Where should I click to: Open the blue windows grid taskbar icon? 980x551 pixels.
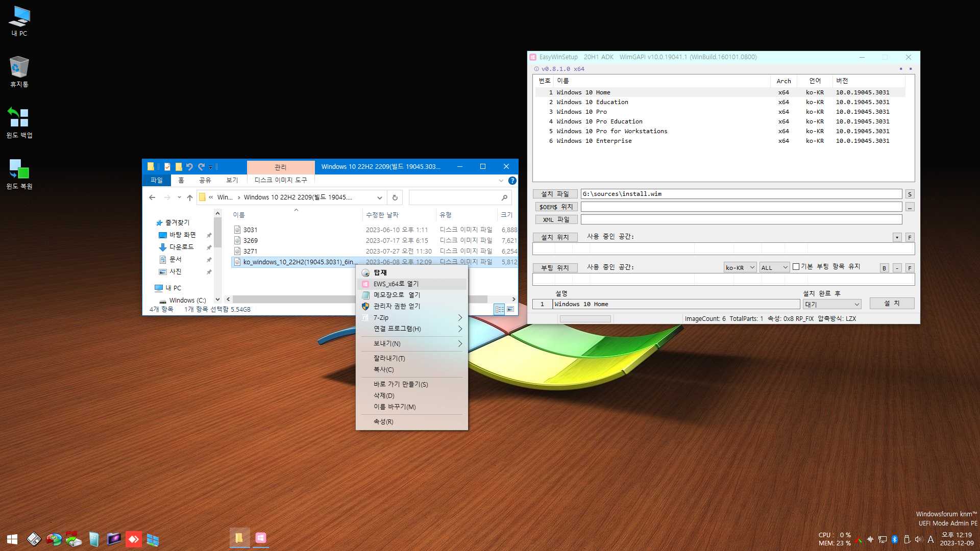click(153, 539)
